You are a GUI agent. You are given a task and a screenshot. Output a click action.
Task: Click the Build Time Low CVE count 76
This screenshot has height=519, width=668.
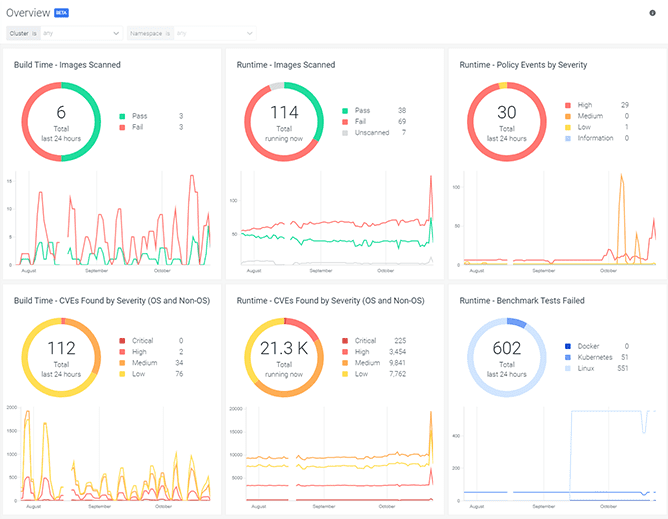179,374
